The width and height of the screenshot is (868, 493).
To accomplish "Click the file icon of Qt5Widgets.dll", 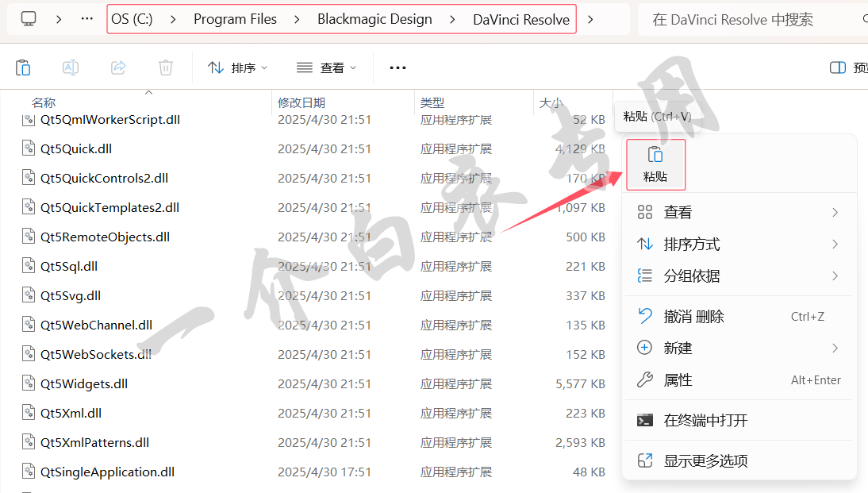I will 29,383.
